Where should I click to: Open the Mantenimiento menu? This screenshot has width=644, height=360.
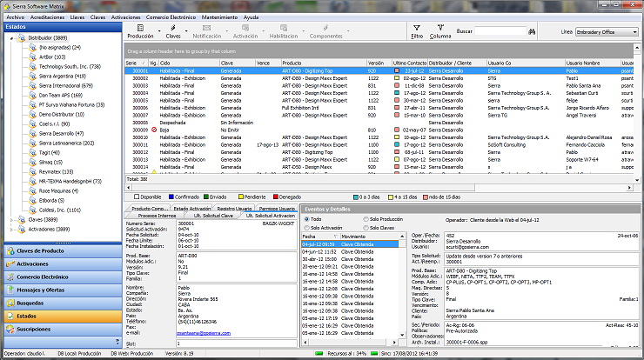tap(219, 17)
